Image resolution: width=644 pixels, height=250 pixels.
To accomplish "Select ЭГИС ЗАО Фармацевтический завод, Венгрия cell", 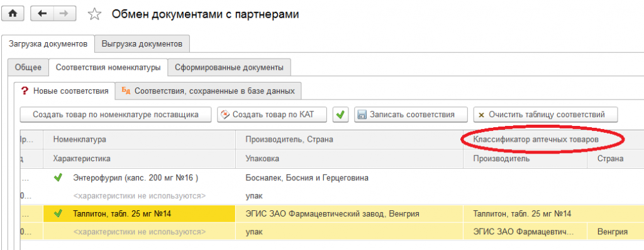I will [x=349, y=214].
